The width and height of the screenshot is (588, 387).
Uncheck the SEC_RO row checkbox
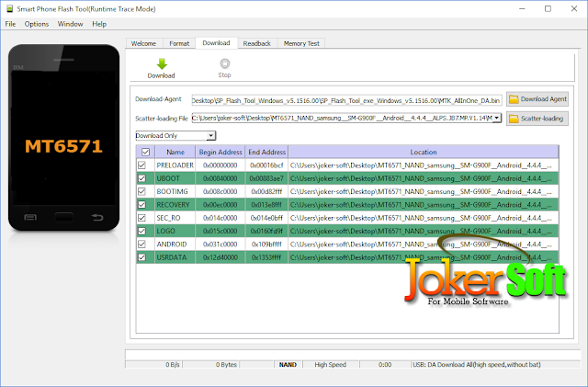tap(141, 218)
